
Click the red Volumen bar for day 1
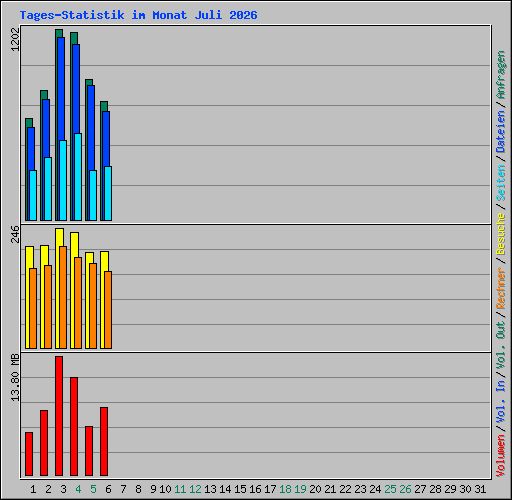29,454
